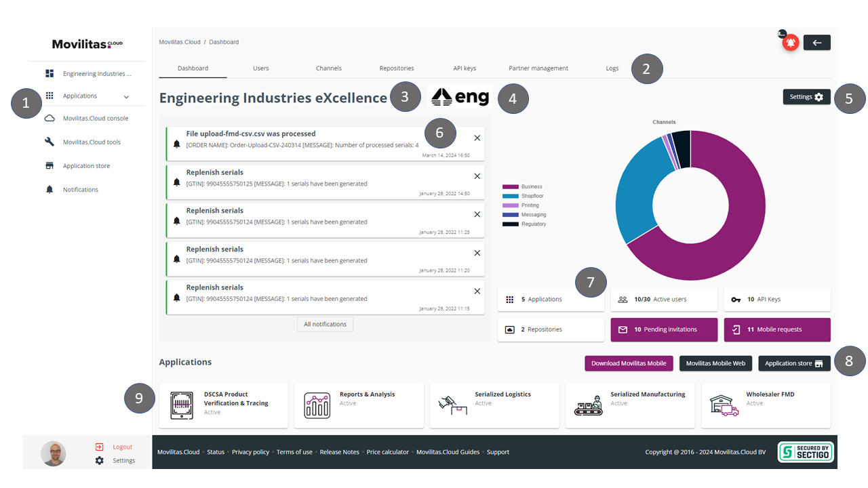Switch to the Channels tab
The height and width of the screenshot is (488, 868).
329,68
